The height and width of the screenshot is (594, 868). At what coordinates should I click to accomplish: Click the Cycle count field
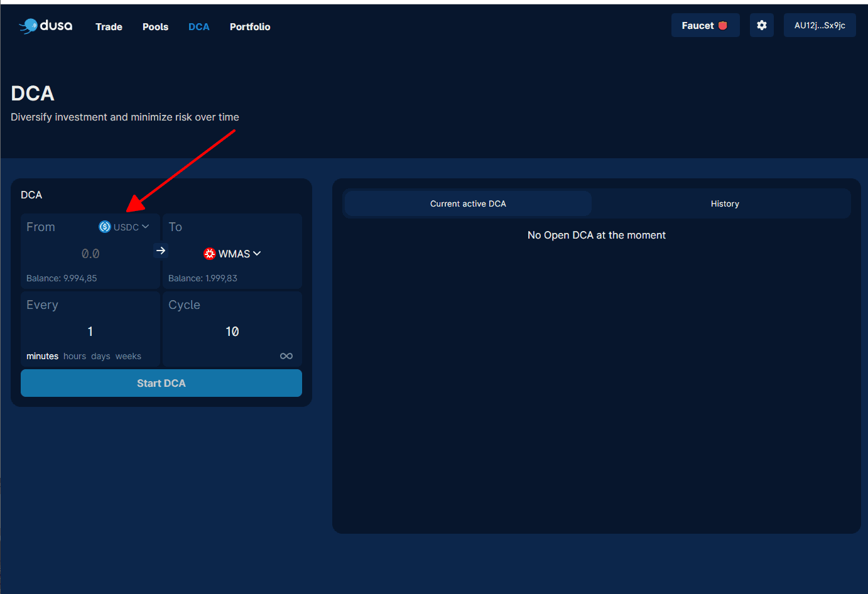tap(232, 332)
